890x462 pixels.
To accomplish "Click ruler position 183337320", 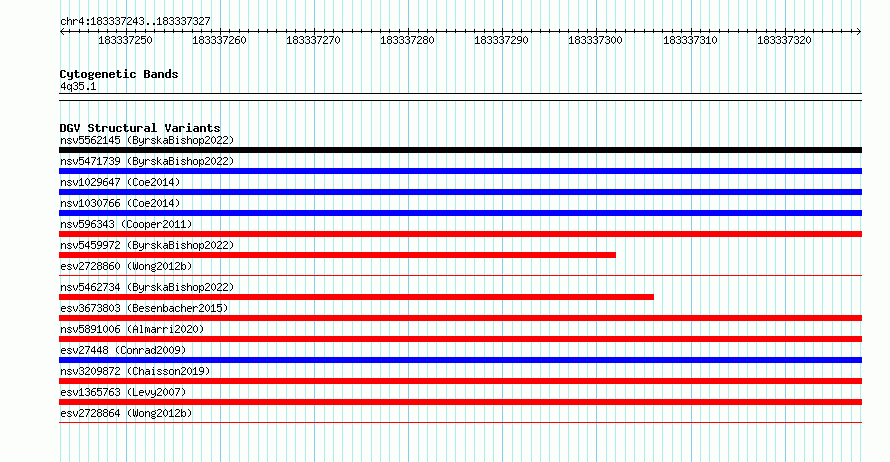I will pos(784,40).
